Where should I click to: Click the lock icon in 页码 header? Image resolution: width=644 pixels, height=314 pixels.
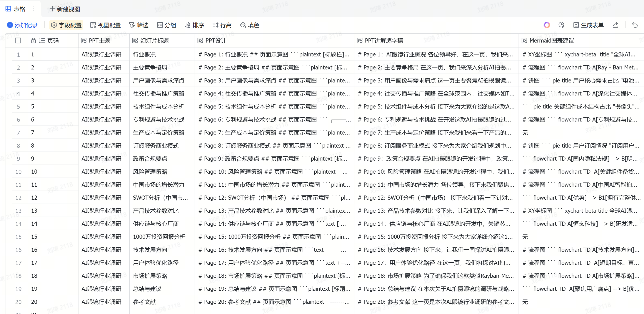pyautogui.click(x=33, y=41)
